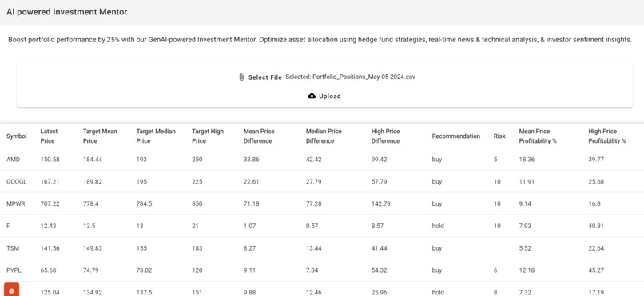
Task: Click F median price difference 0.57
Action: (x=312, y=226)
